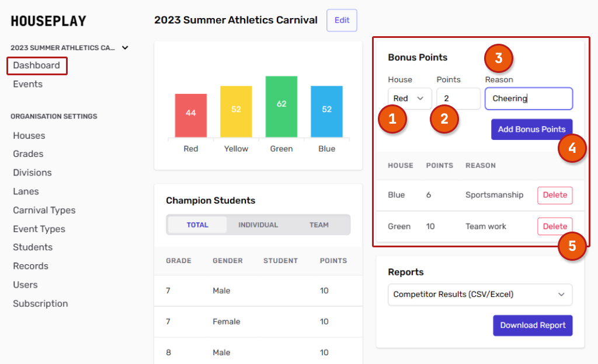Click the Download Report button
Screen dimensions: 598x364
(532, 325)
